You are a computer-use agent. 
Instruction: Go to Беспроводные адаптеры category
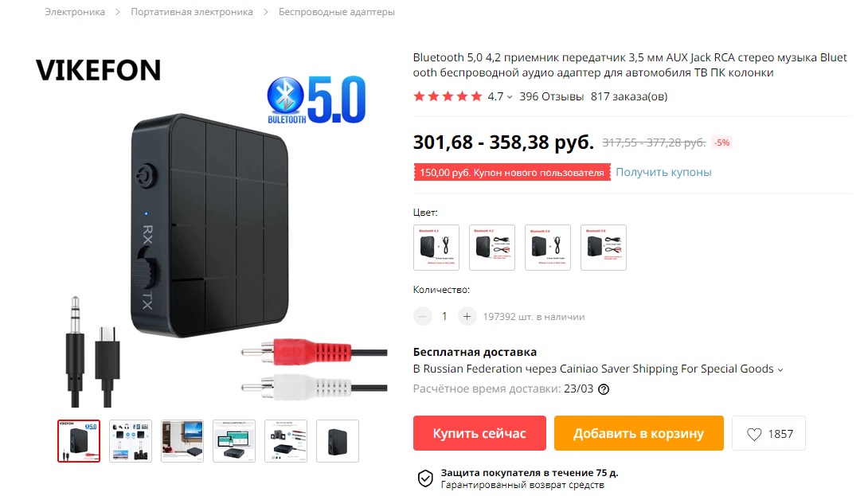point(337,12)
